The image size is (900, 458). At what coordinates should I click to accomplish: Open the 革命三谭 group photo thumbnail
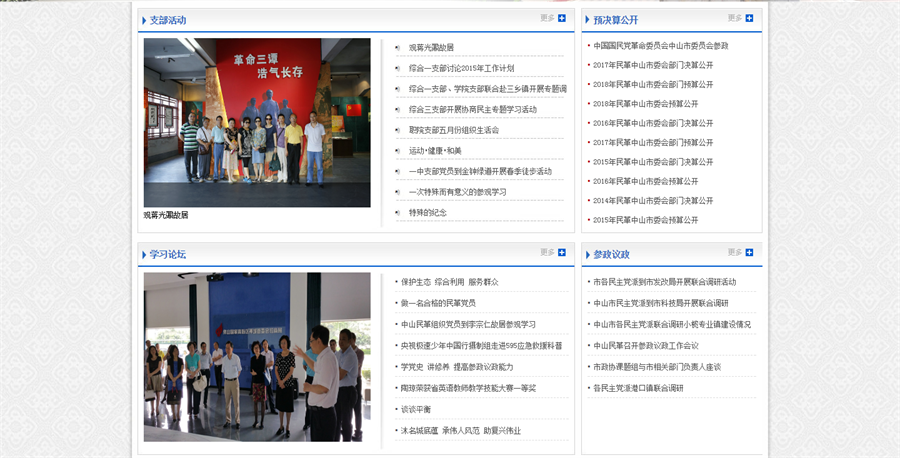tap(257, 122)
